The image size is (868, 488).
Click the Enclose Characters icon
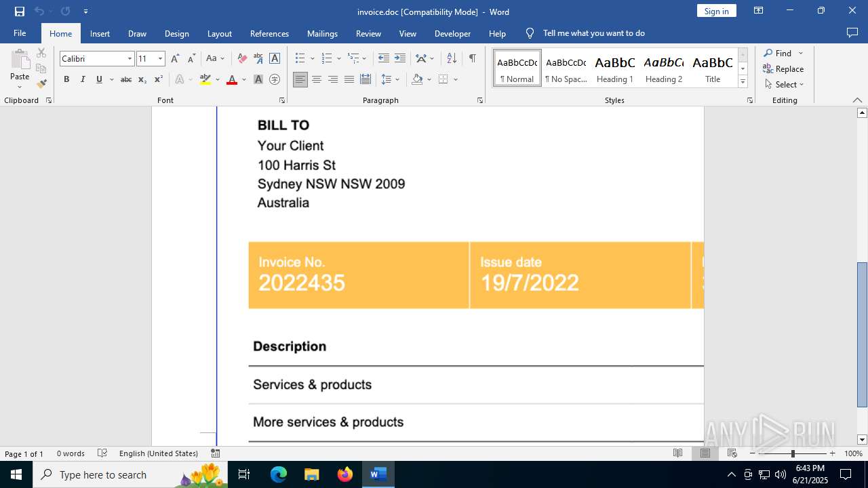(275, 79)
